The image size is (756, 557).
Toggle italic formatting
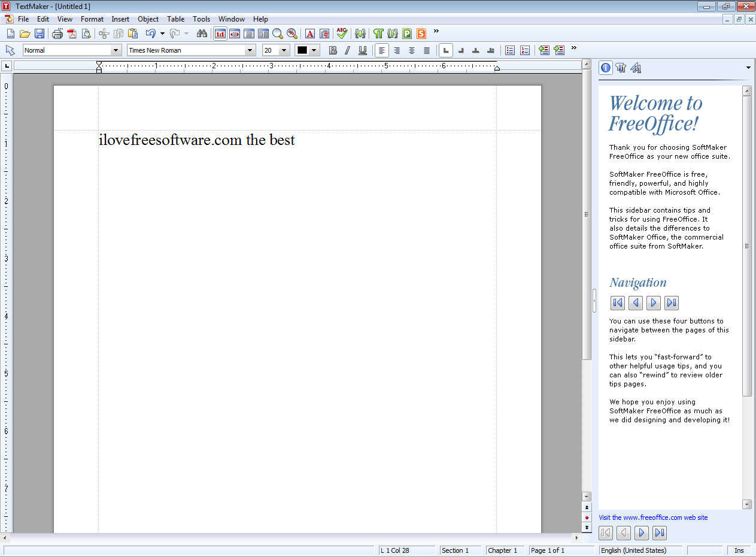point(347,50)
